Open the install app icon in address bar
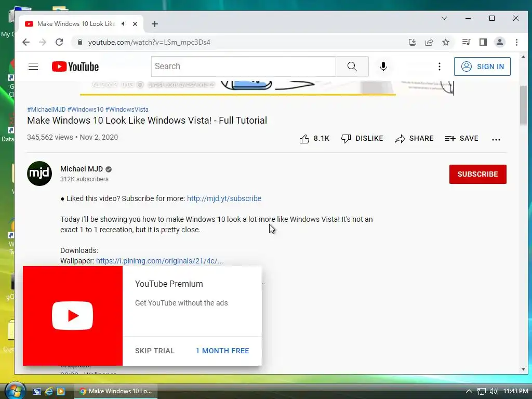532x399 pixels. [x=412, y=42]
